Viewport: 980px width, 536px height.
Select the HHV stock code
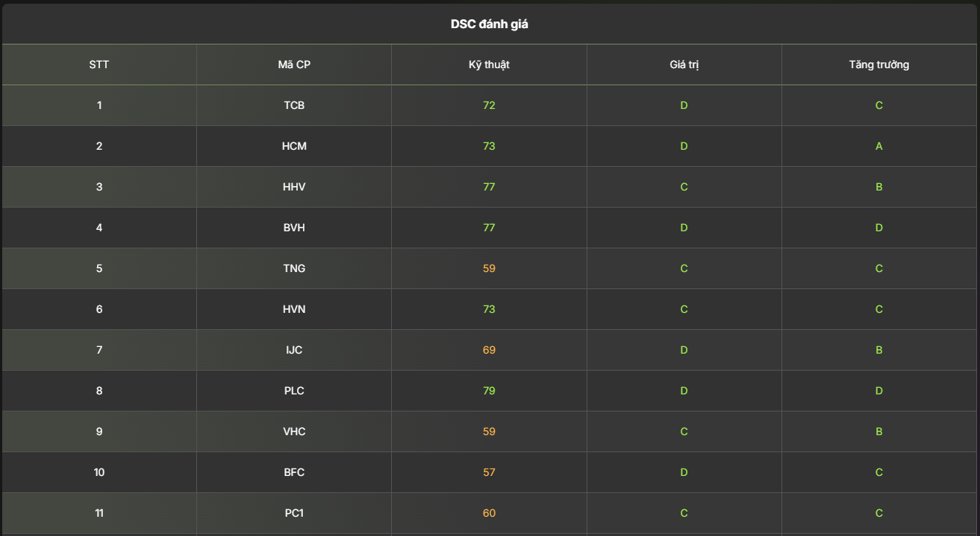pyautogui.click(x=294, y=187)
